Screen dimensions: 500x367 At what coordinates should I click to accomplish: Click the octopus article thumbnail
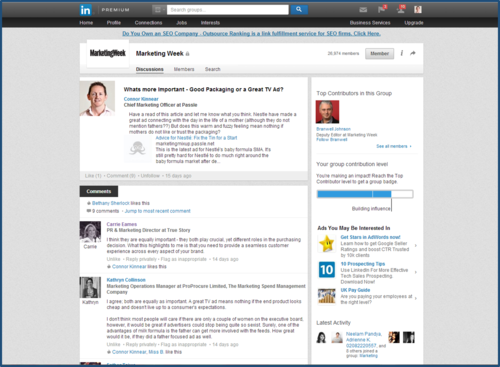click(138, 148)
